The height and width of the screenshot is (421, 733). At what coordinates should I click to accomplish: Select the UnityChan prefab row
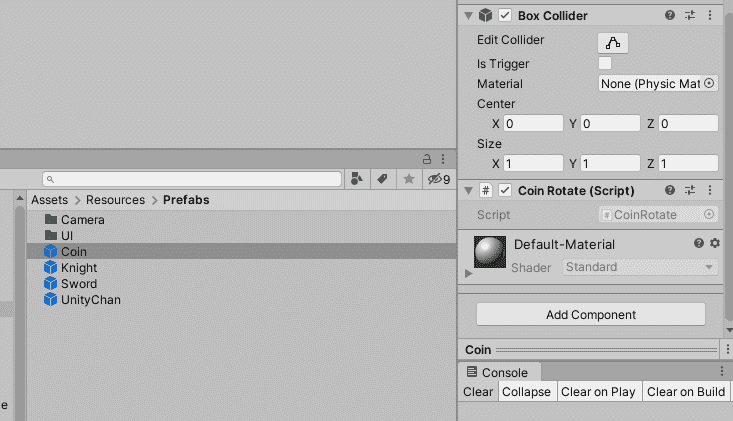point(242,299)
